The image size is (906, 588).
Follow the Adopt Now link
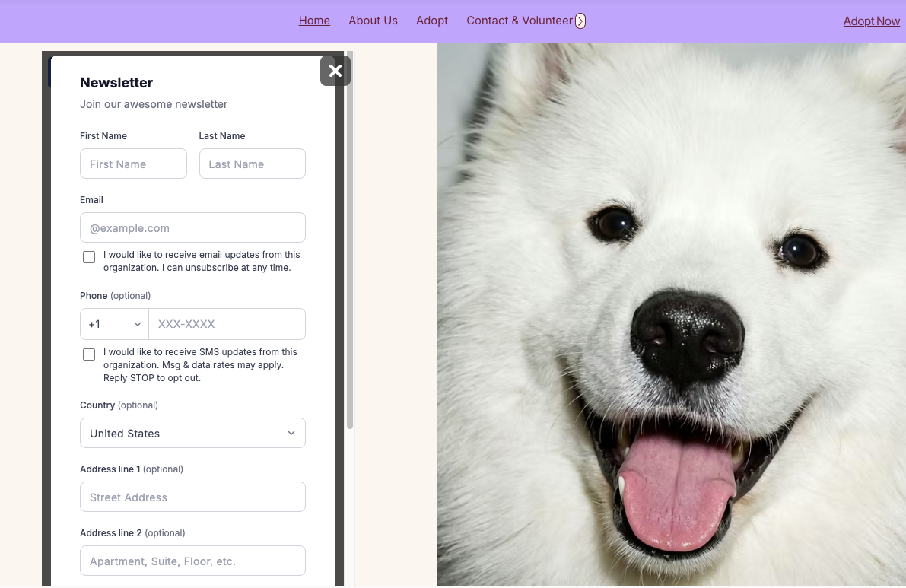[x=871, y=21]
